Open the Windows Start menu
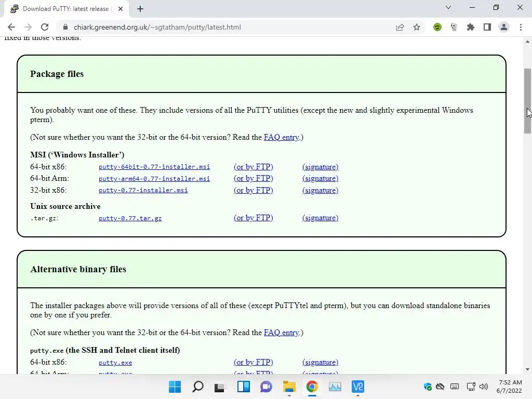This screenshot has height=399, width=532. (175, 387)
